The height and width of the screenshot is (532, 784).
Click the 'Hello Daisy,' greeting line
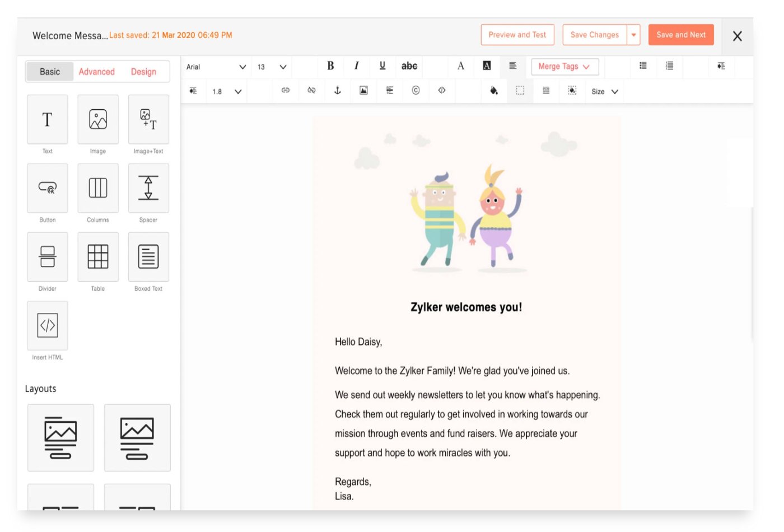click(x=358, y=342)
